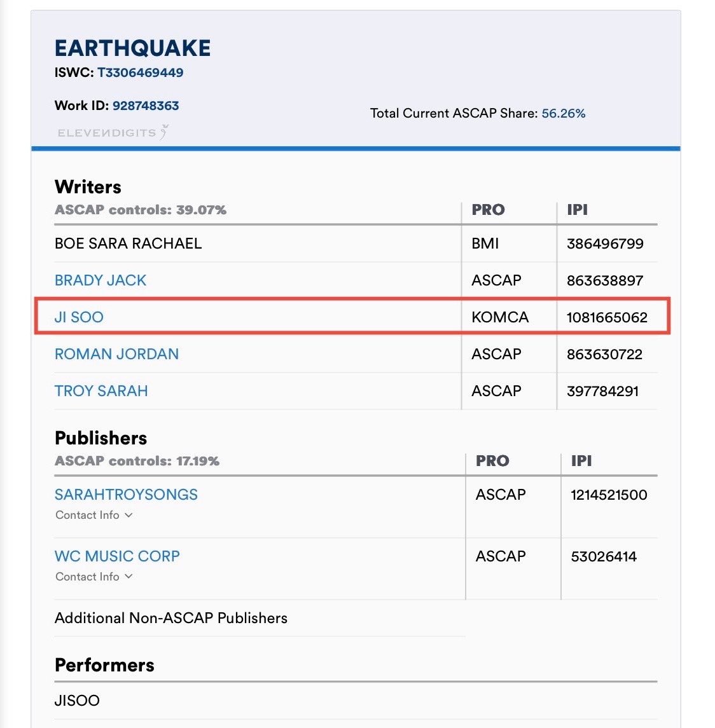Expand Additional Non-ASCAP Publishers section
The image size is (715, 728).
tap(171, 618)
